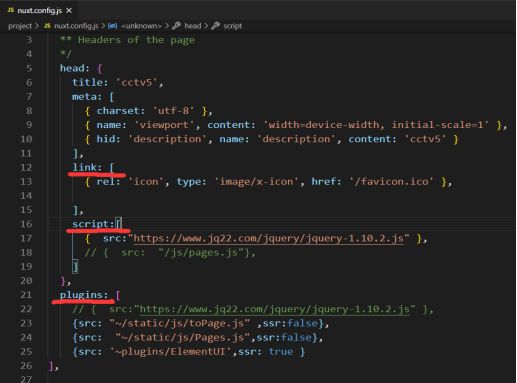Click 'rel:' key on line 13
The width and height of the screenshot is (517, 383).
click(x=108, y=182)
